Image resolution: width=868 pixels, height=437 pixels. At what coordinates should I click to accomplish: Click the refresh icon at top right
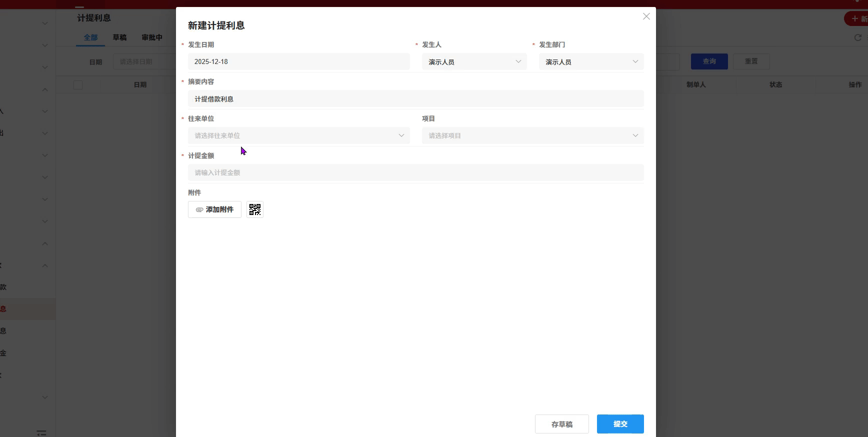(x=857, y=37)
